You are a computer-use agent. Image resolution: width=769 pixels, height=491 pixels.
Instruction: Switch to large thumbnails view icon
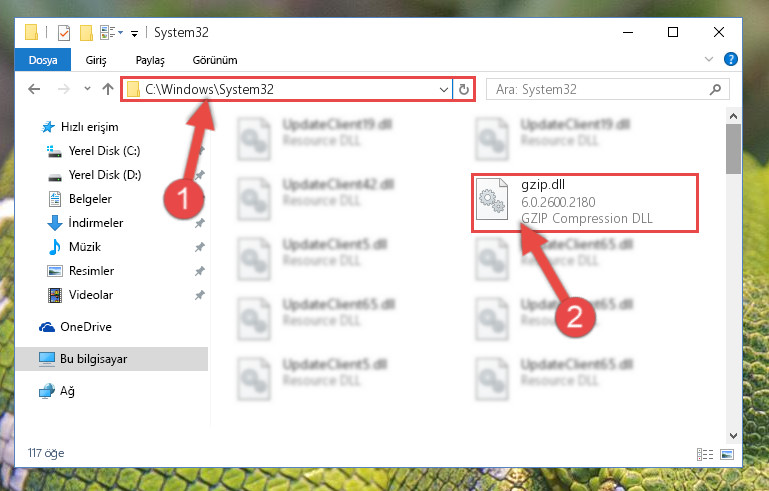pyautogui.click(x=727, y=455)
